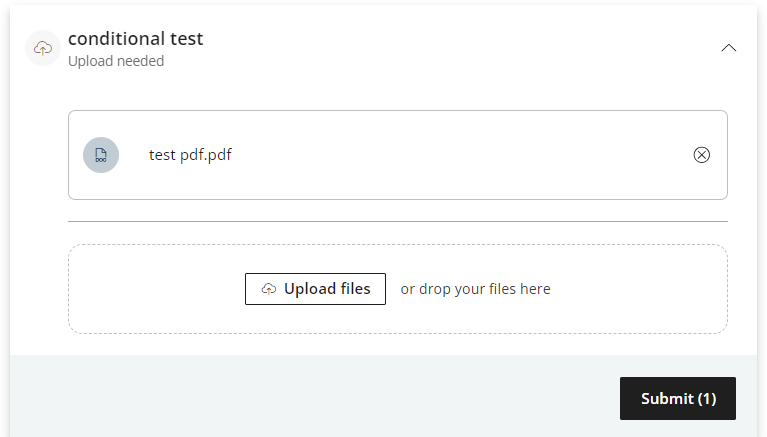The width and height of the screenshot is (767, 437).
Task: Submit the one uploaded file
Action: pyautogui.click(x=677, y=398)
